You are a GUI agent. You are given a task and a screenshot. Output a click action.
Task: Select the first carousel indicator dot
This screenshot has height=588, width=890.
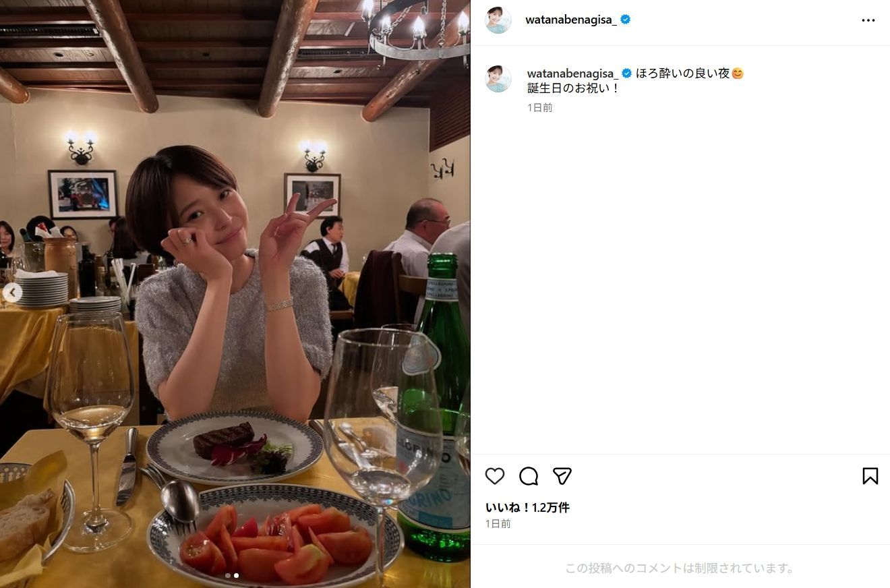coord(228,576)
